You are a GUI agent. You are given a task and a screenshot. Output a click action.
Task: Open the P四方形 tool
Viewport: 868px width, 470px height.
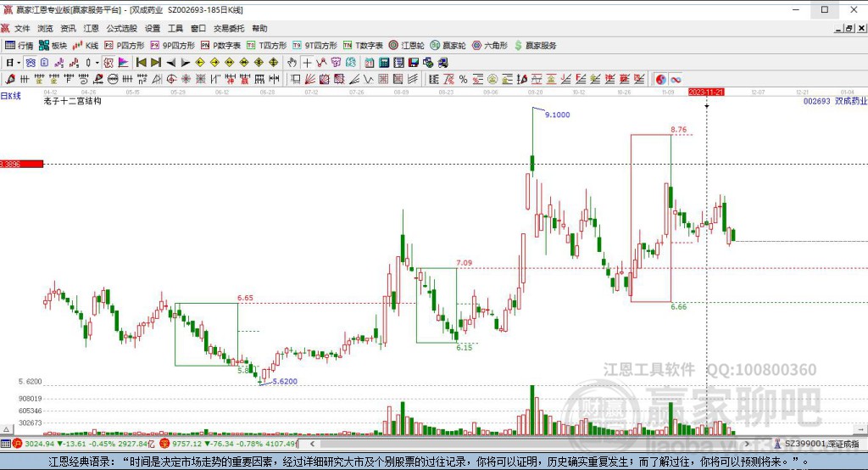pos(125,46)
